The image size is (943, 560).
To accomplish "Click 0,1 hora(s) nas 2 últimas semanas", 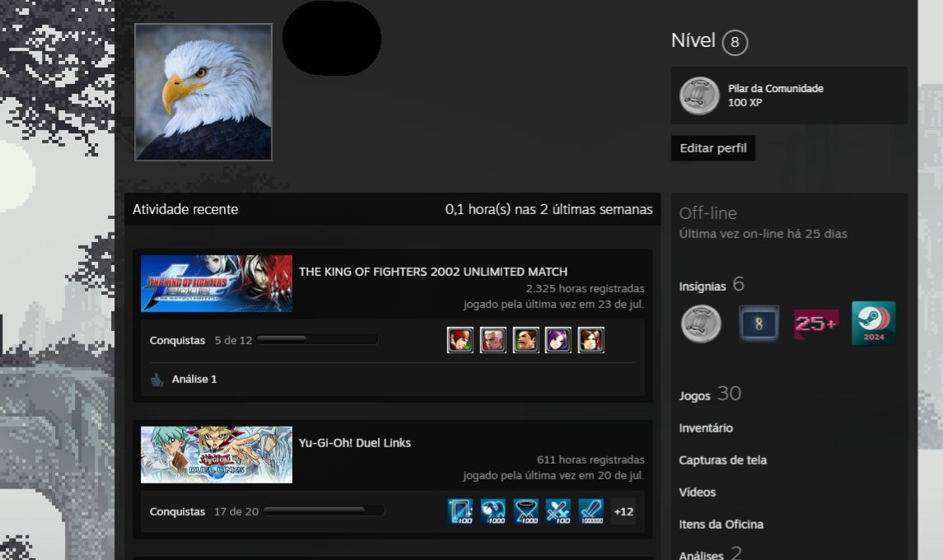I will (x=549, y=209).
